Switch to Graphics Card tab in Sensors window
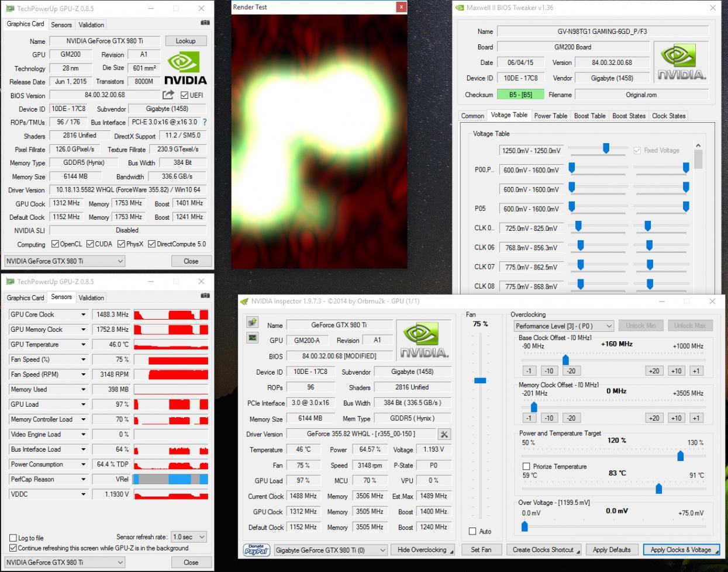Viewport: 728px width, 572px height. click(25, 297)
